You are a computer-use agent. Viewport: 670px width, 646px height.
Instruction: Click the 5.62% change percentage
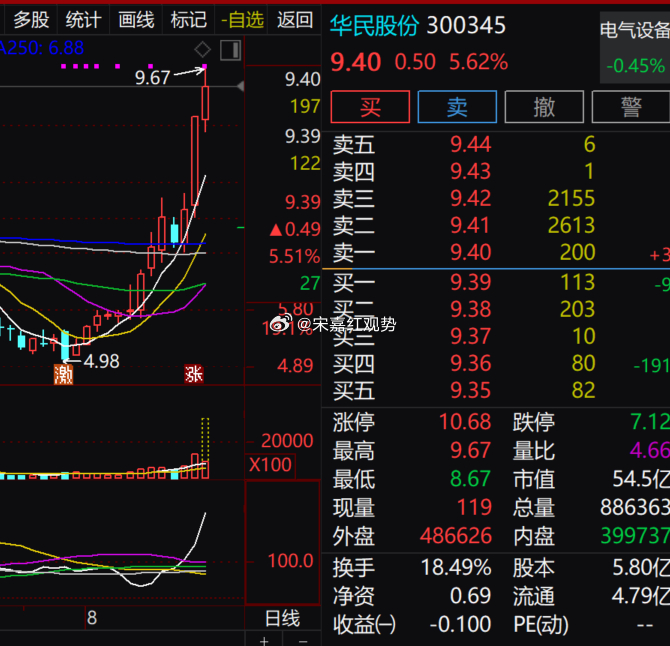pyautogui.click(x=479, y=62)
